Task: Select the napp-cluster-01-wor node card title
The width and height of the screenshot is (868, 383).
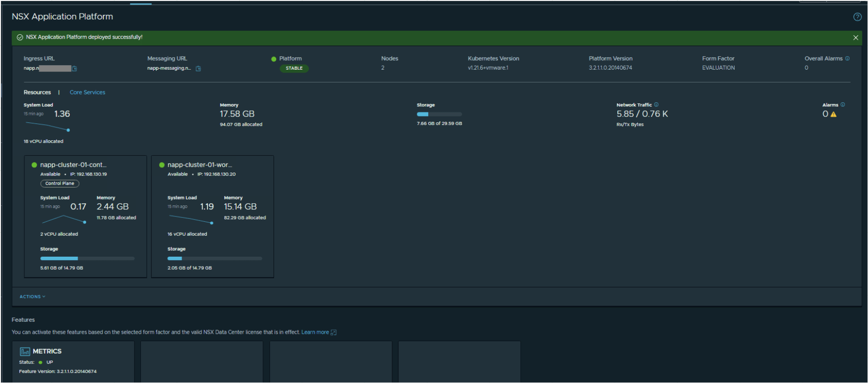Action: click(199, 165)
